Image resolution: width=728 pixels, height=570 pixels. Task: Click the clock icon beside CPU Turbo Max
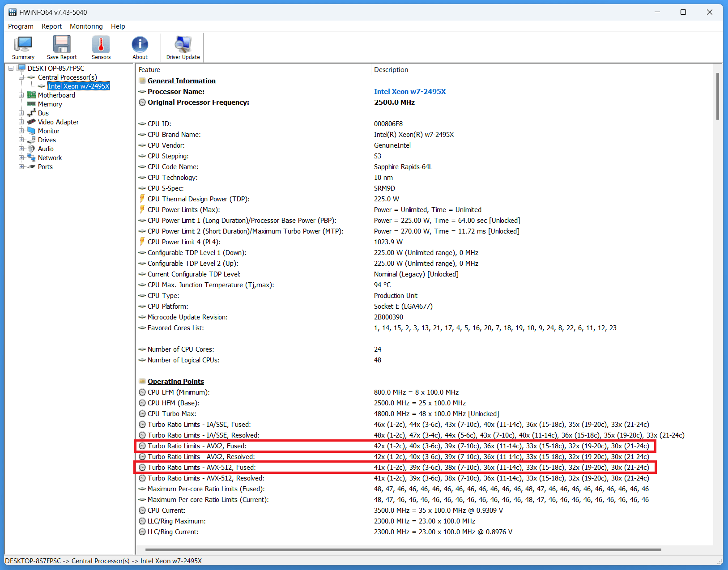click(x=142, y=413)
